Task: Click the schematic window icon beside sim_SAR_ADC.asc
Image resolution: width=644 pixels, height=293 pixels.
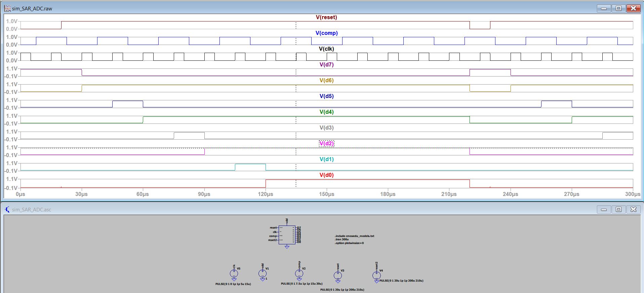Action: click(x=7, y=209)
